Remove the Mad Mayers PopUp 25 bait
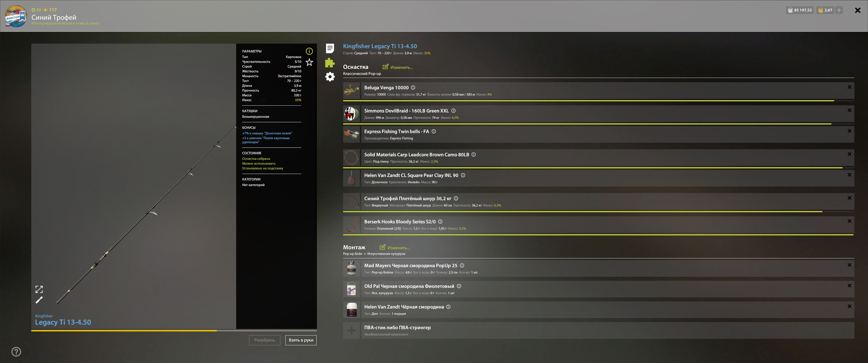 pyautogui.click(x=849, y=265)
